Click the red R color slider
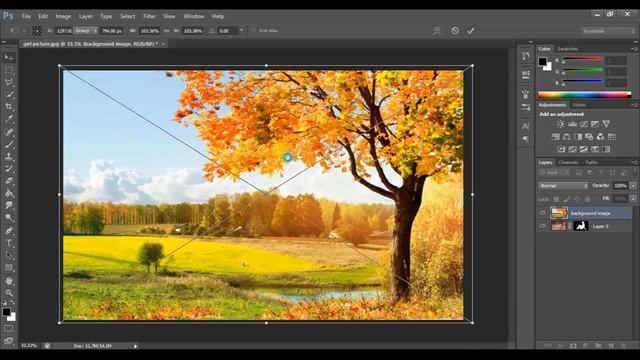 [x=583, y=59]
